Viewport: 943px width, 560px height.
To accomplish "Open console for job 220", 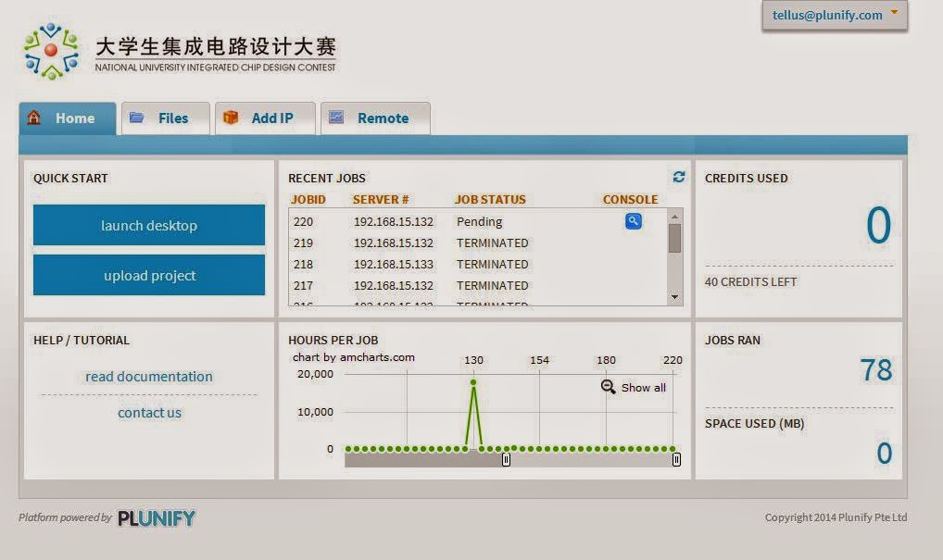I will tap(634, 221).
